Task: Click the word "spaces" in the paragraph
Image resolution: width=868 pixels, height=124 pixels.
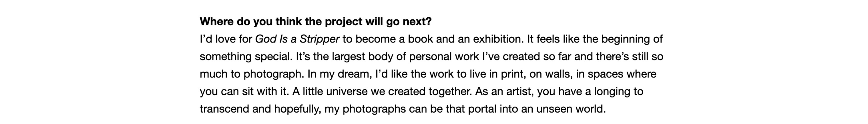Action: (x=606, y=74)
